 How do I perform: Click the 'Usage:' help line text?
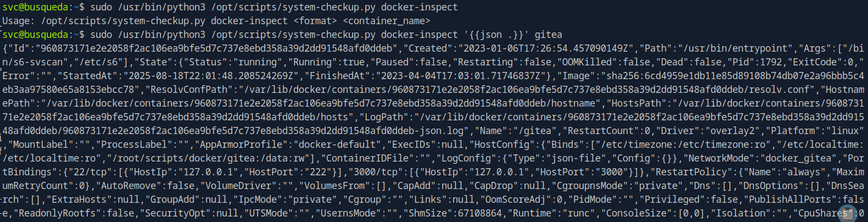coord(216,21)
